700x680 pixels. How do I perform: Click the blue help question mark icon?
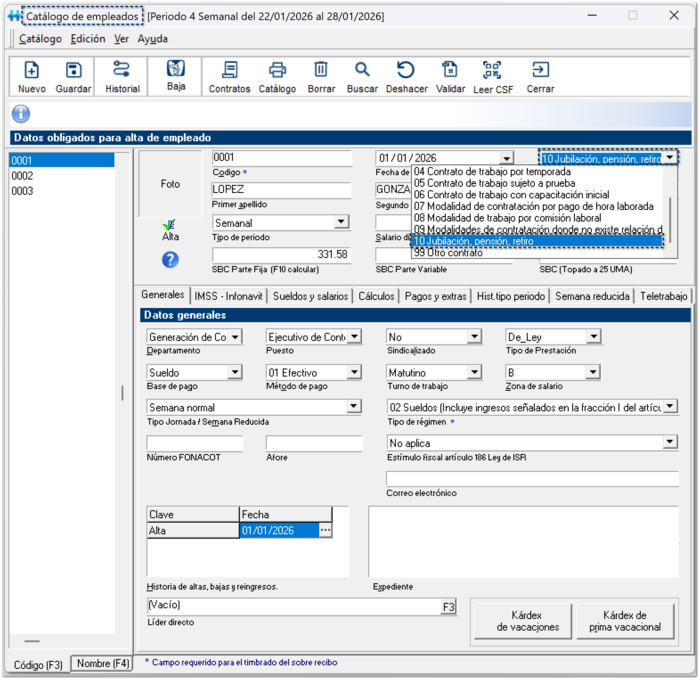tap(170, 259)
